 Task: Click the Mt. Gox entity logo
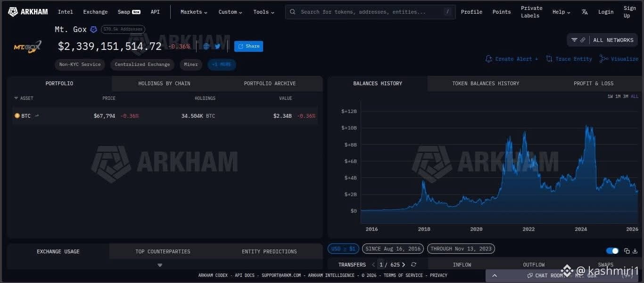click(27, 47)
